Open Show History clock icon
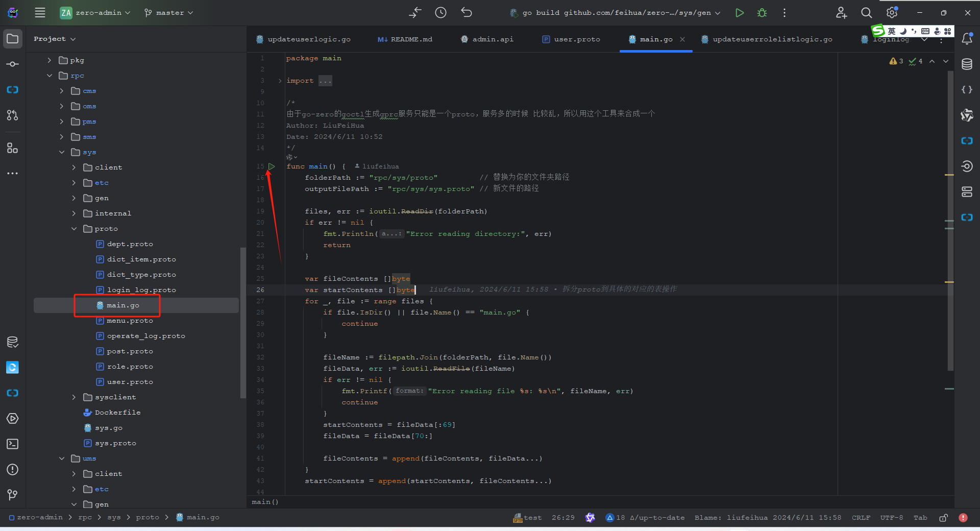Image resolution: width=980 pixels, height=531 pixels. (441, 13)
